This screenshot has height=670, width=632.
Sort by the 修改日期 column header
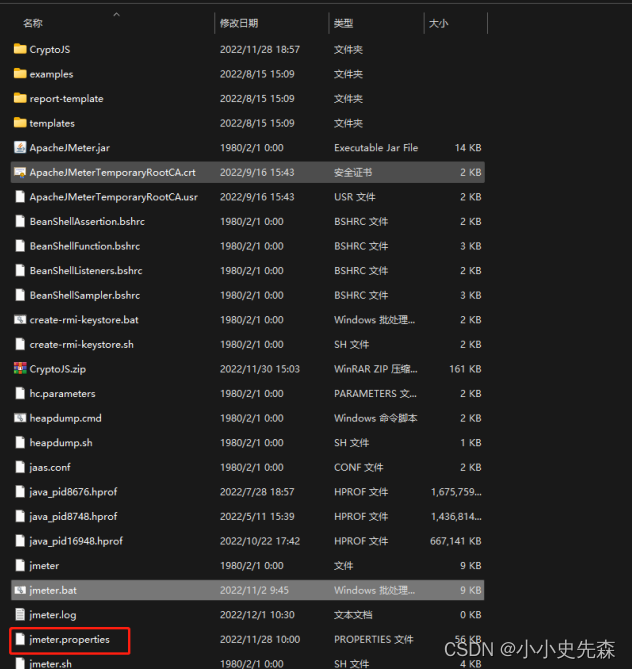pyautogui.click(x=239, y=23)
